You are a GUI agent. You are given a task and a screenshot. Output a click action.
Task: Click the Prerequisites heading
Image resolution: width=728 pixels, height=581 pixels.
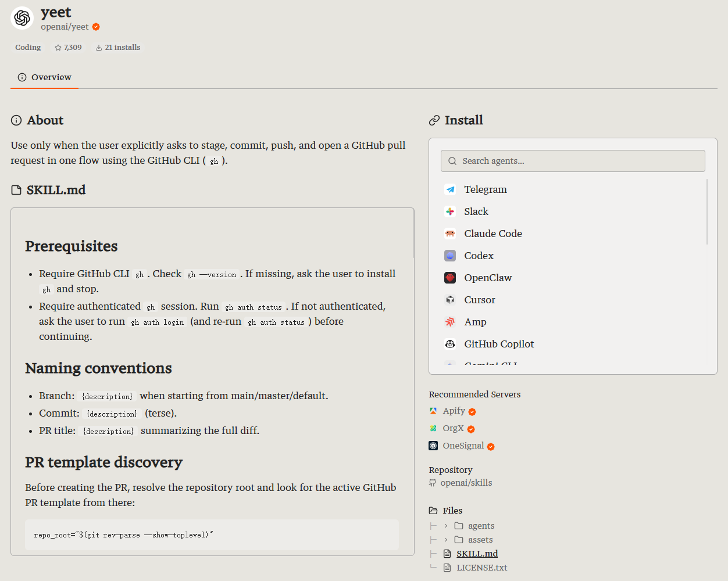pyautogui.click(x=72, y=246)
